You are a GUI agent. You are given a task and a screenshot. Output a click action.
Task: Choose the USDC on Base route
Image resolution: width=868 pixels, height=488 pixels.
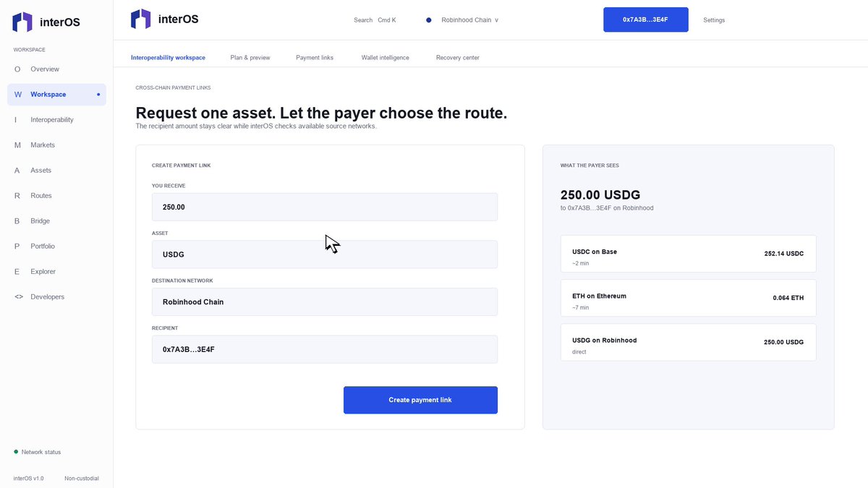click(x=688, y=254)
